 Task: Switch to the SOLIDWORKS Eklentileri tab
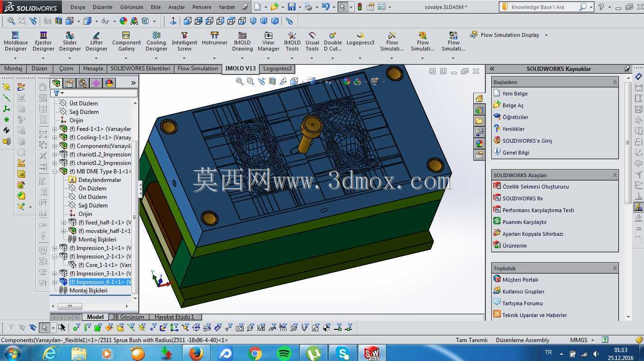[140, 69]
